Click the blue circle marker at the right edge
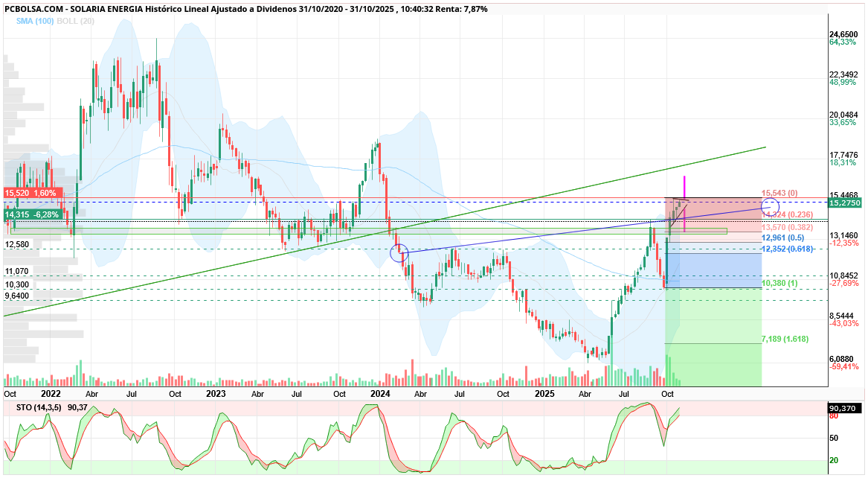Image resolution: width=868 pixels, height=478 pixels. point(770,205)
